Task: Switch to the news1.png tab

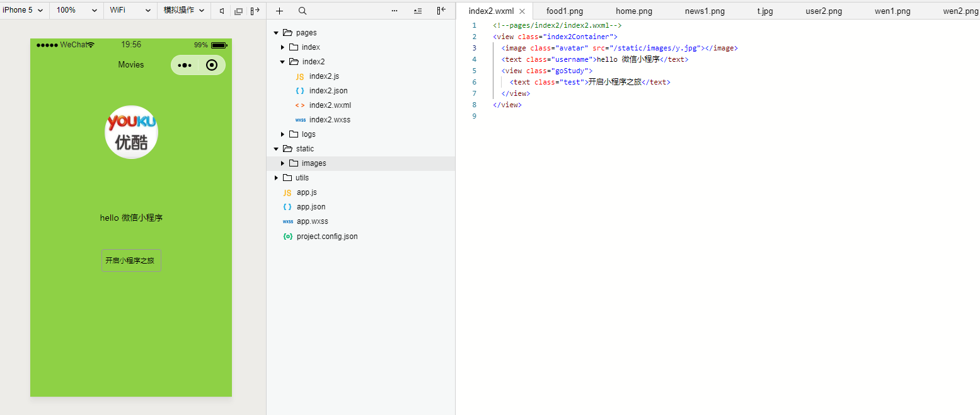Action: pyautogui.click(x=705, y=11)
